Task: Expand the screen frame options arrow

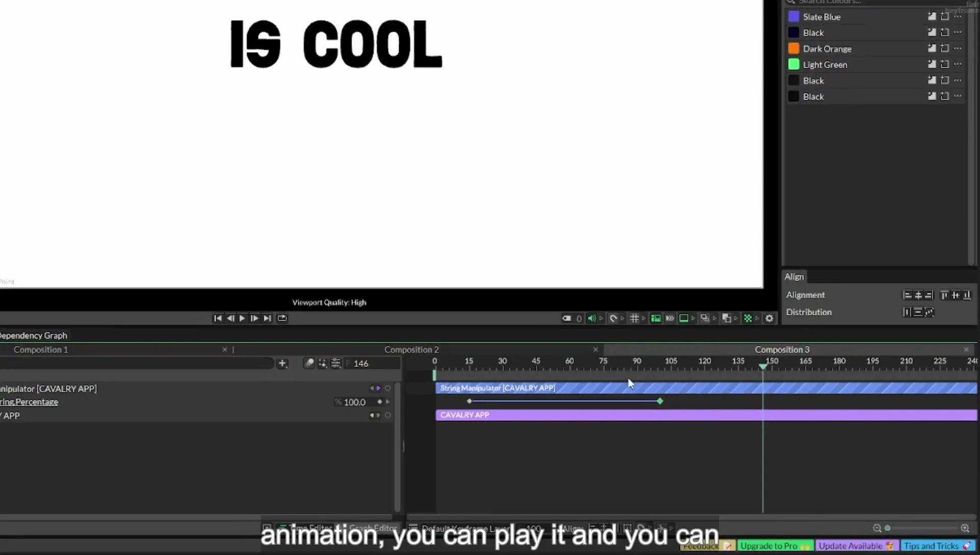Action: click(x=693, y=318)
